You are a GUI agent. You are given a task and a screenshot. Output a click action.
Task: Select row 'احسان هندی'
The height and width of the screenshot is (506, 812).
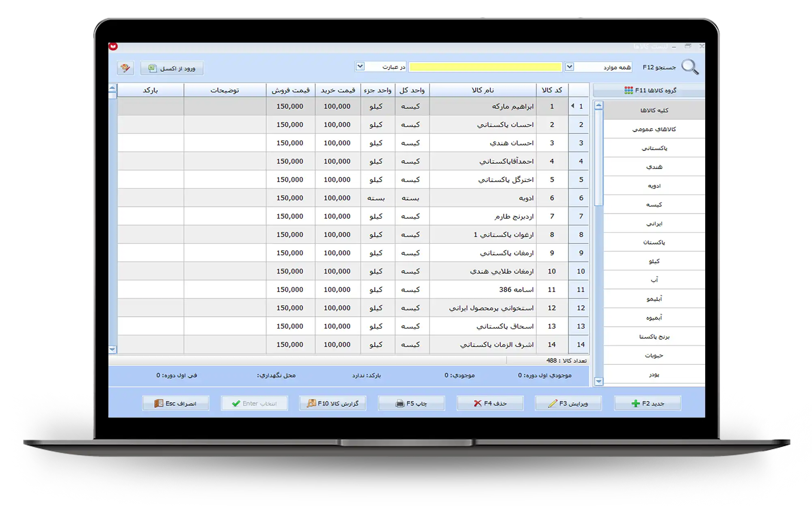pos(353,143)
